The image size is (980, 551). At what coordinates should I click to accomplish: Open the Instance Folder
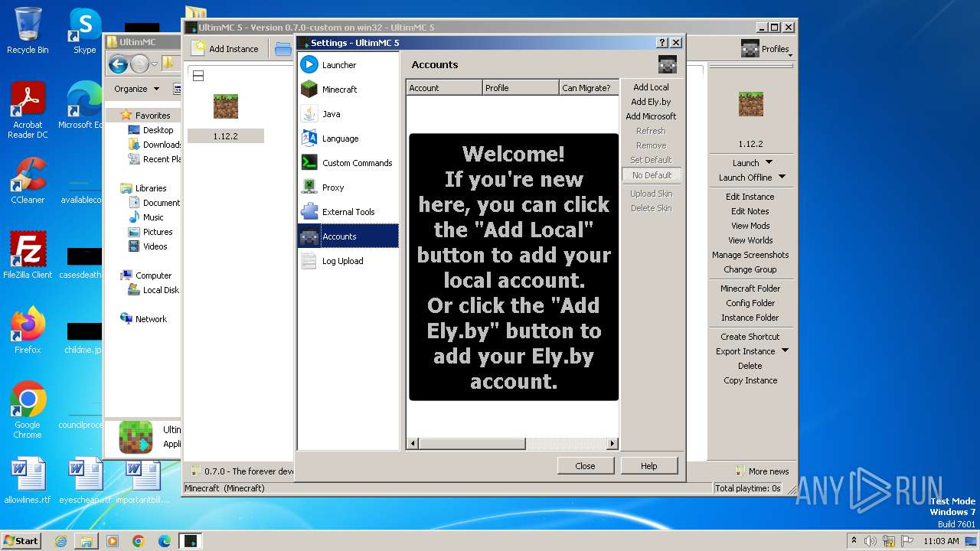pos(750,318)
